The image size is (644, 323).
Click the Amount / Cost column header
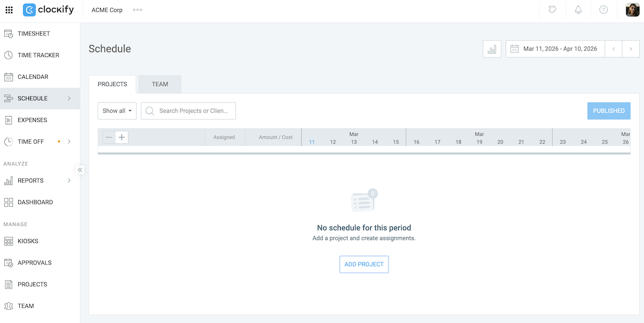coord(276,137)
